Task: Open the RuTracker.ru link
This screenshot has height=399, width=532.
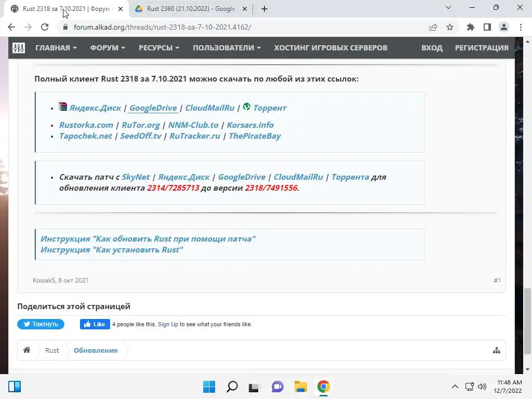Action: point(195,136)
